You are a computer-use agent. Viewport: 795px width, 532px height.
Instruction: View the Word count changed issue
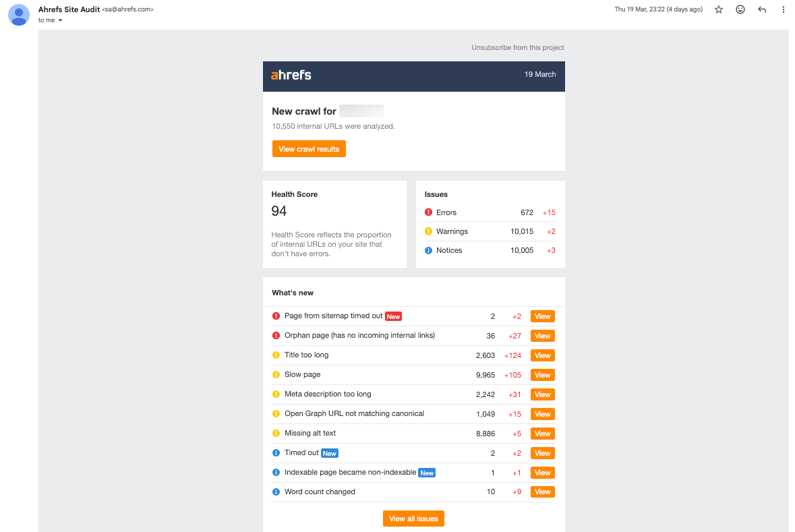point(542,492)
